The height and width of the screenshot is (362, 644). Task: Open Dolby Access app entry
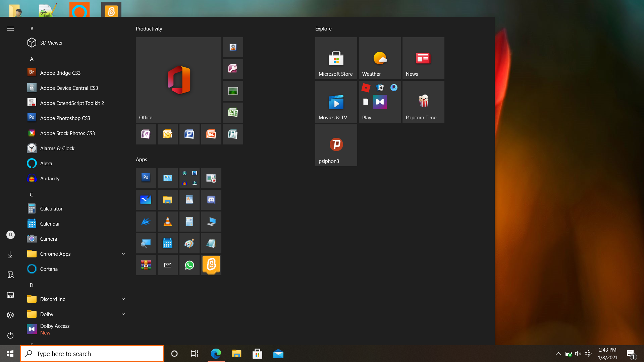[x=76, y=329]
